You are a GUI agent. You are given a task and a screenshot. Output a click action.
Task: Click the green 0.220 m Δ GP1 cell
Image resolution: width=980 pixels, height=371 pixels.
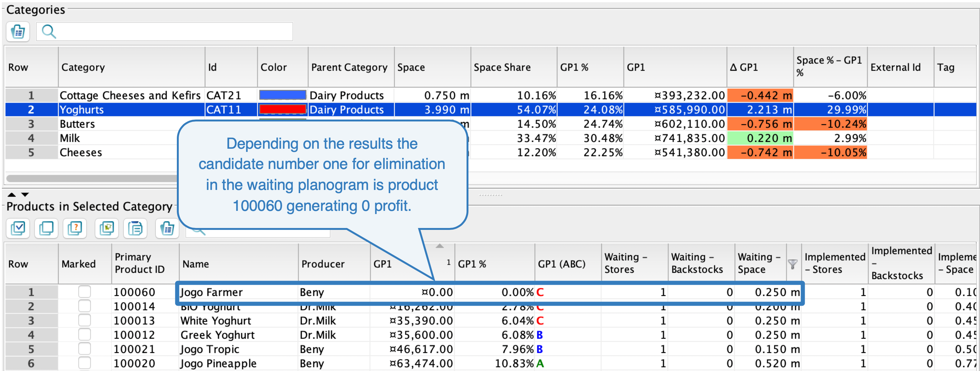coord(760,138)
